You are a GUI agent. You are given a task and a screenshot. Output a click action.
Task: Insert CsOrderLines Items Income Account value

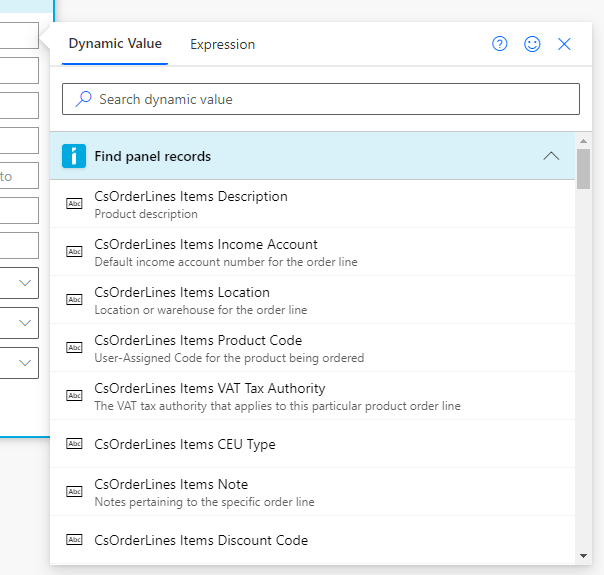coord(206,244)
